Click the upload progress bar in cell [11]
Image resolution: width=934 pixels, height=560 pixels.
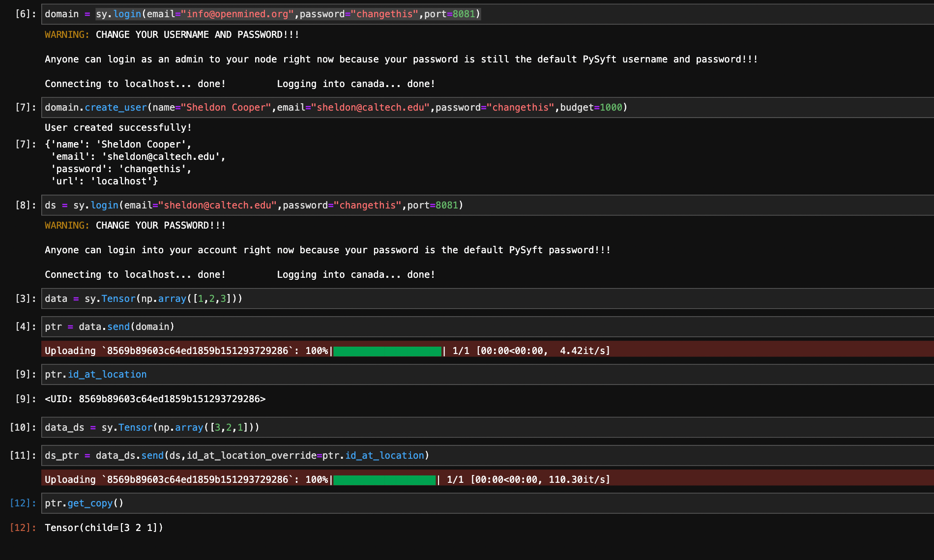384,479
